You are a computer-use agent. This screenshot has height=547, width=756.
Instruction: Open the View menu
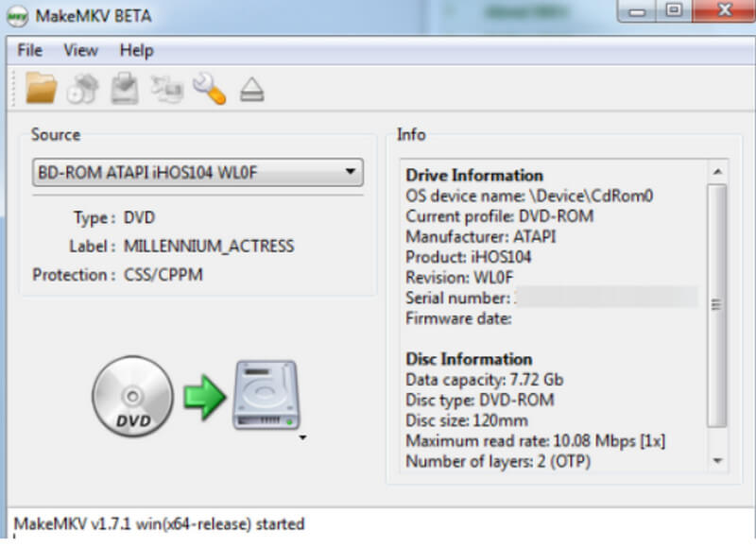click(80, 50)
